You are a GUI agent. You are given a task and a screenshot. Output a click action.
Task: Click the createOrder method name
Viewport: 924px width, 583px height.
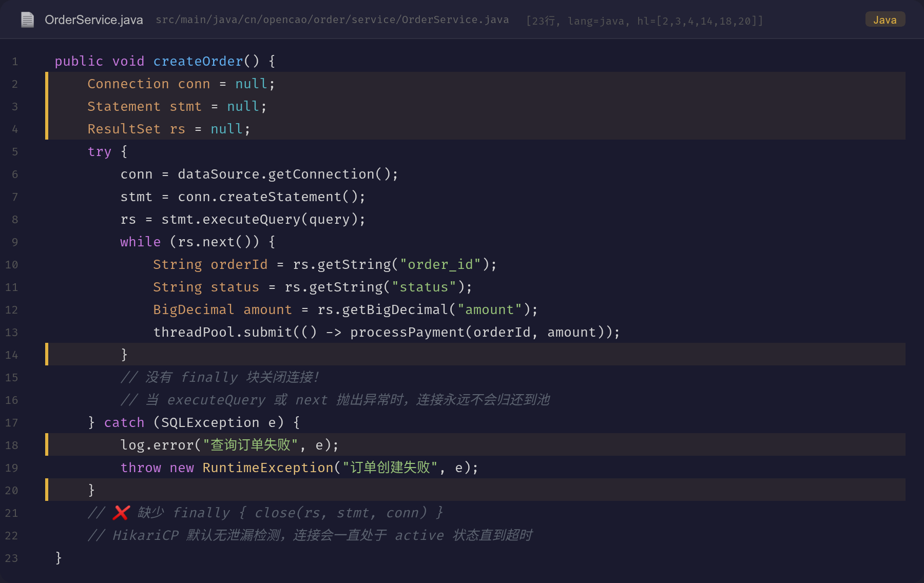point(198,61)
